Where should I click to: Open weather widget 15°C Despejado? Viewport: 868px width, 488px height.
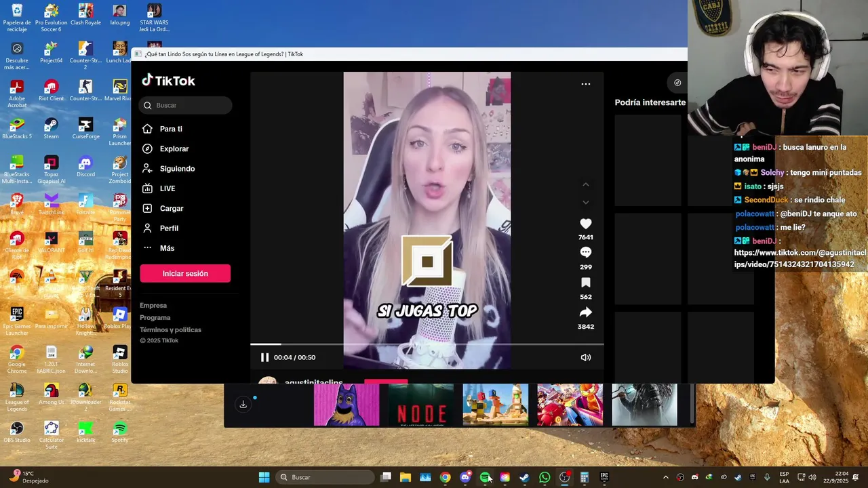click(31, 477)
